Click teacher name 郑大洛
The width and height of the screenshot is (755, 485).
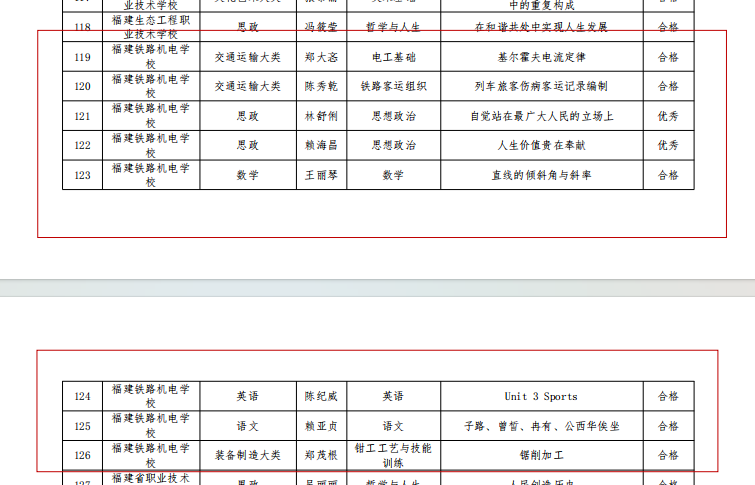(x=321, y=57)
